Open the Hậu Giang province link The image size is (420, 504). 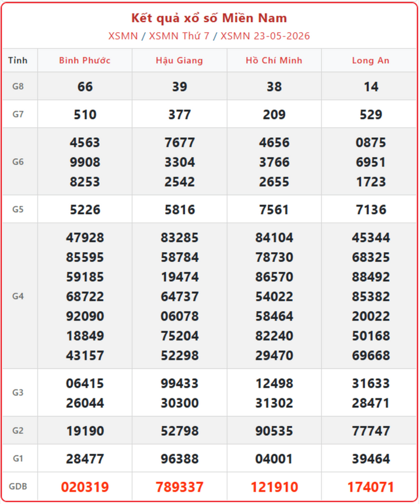[180, 60]
